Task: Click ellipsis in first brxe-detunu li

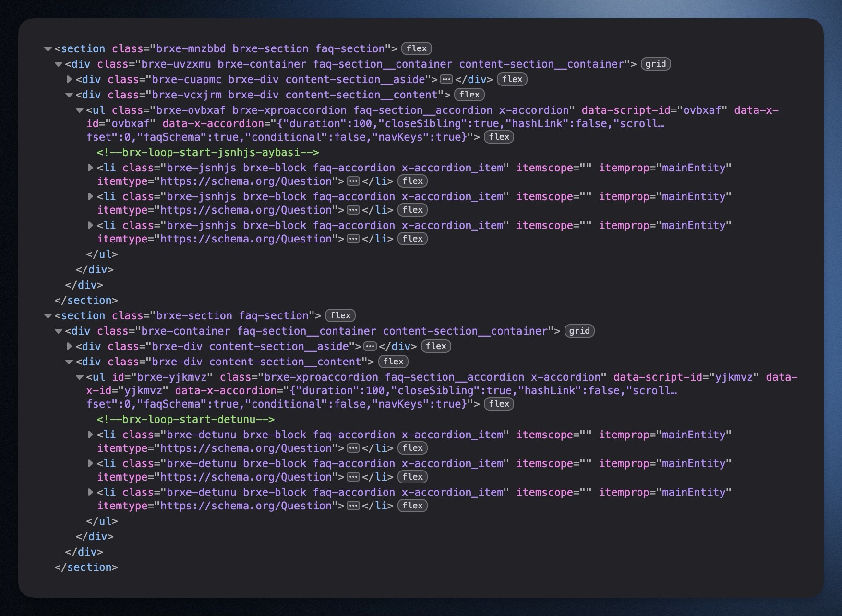Action: [353, 448]
